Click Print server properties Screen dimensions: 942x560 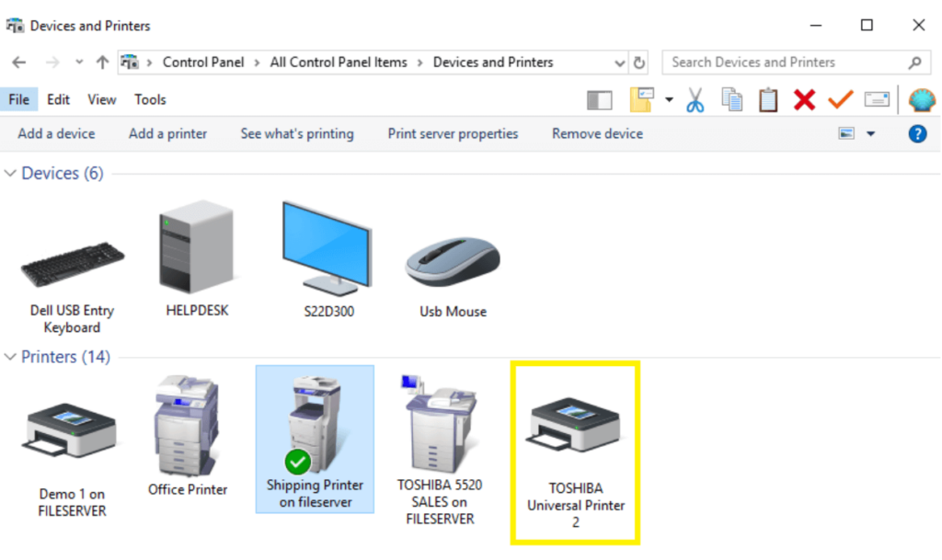(453, 134)
